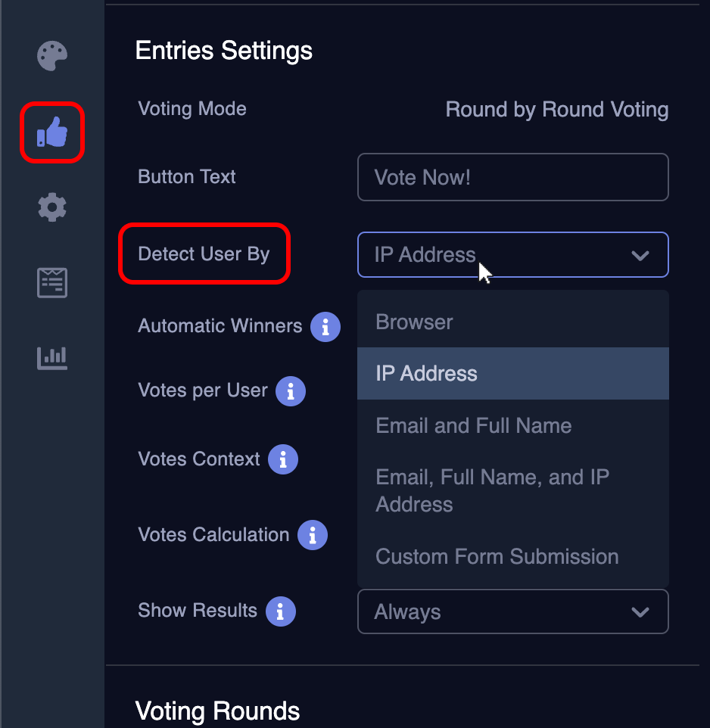Click the Votes per User info icon
The width and height of the screenshot is (710, 728).
pyautogui.click(x=291, y=390)
